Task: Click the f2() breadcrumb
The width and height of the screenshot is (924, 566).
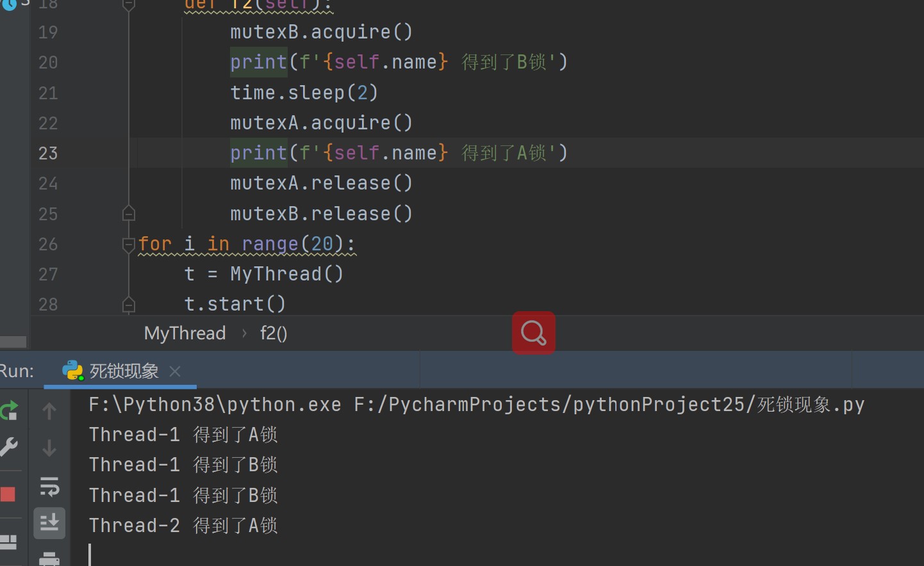Action: pyautogui.click(x=274, y=334)
